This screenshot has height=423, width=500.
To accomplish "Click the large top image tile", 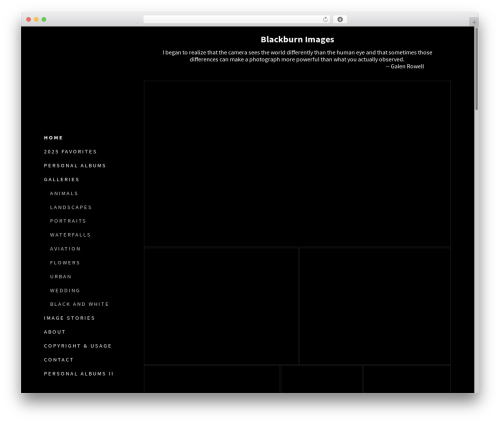I will coord(297,163).
